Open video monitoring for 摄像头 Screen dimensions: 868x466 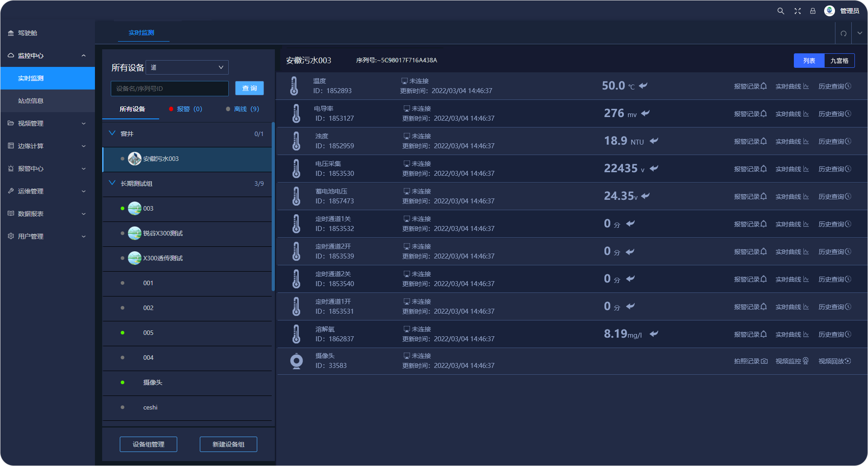click(792, 361)
